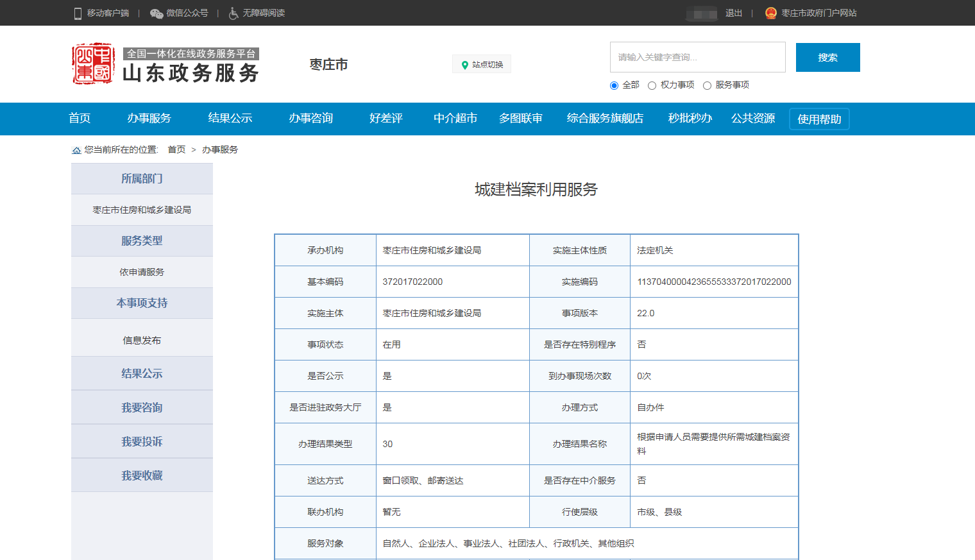Click the 使用帮助 help button

[x=819, y=119]
